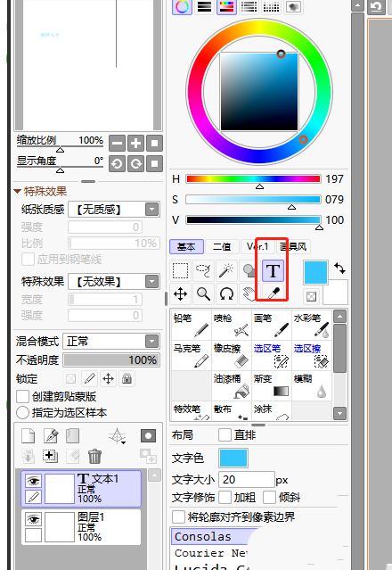Show the scratchpad panel

coord(293,7)
